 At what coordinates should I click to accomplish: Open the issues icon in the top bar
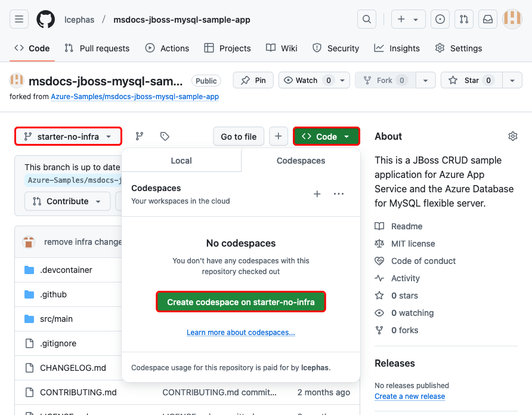coord(440,19)
